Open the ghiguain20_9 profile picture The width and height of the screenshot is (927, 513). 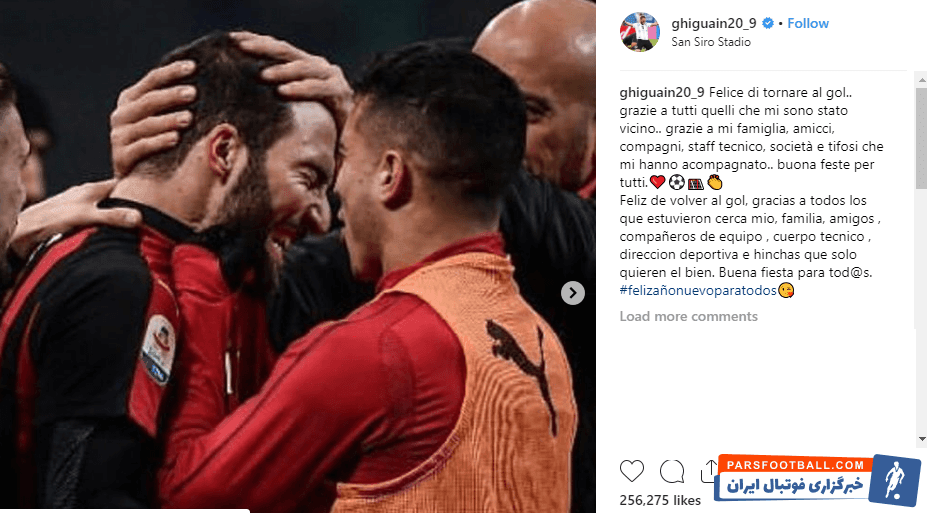(x=640, y=32)
